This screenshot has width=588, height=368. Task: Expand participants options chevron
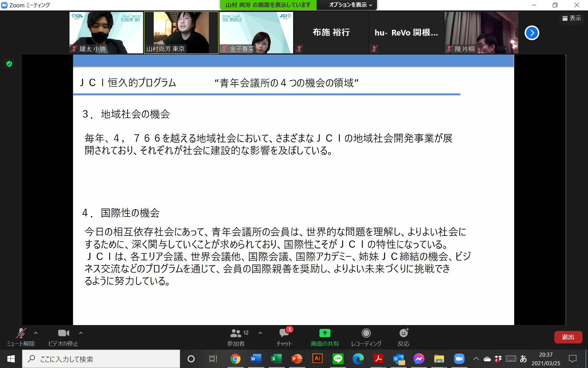[x=260, y=333]
